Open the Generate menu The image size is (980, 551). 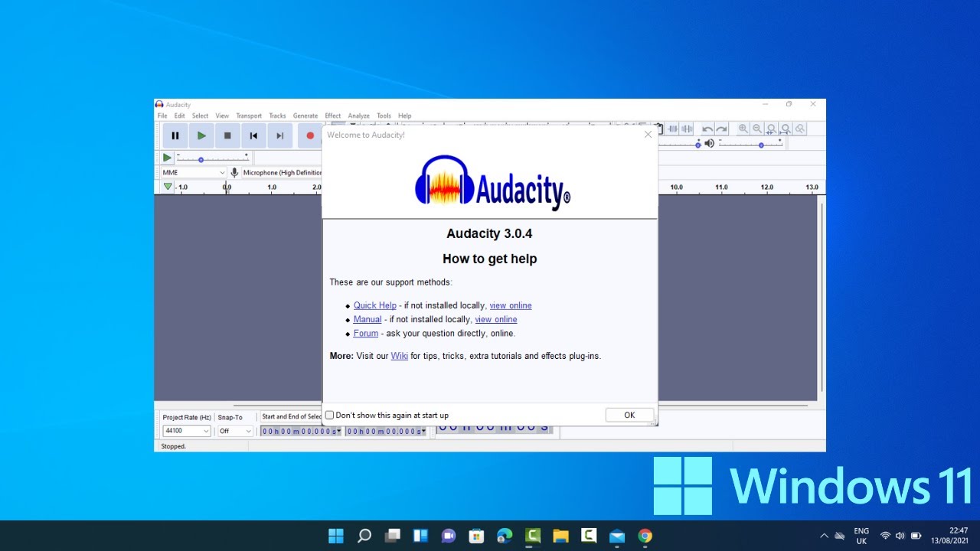(305, 116)
